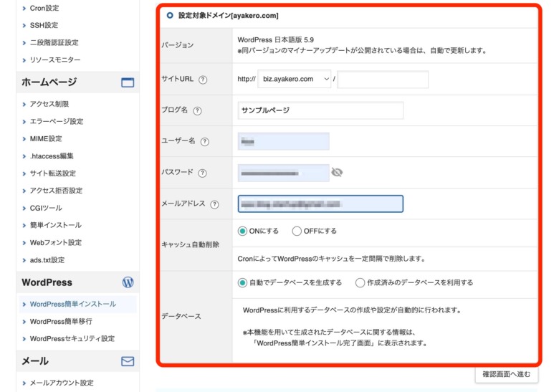Open メールアカウント設定 in the sidebar
Screen dimensions: 559x392
click(x=62, y=383)
